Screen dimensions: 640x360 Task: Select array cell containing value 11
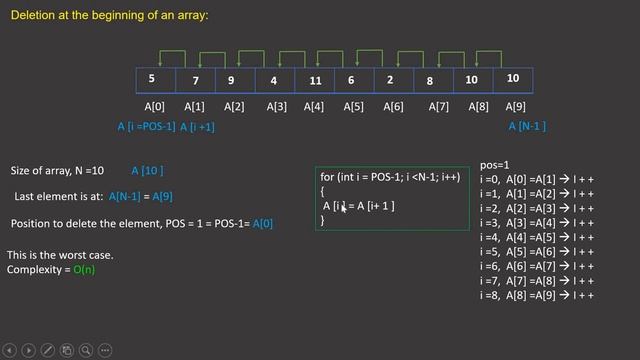(315, 80)
